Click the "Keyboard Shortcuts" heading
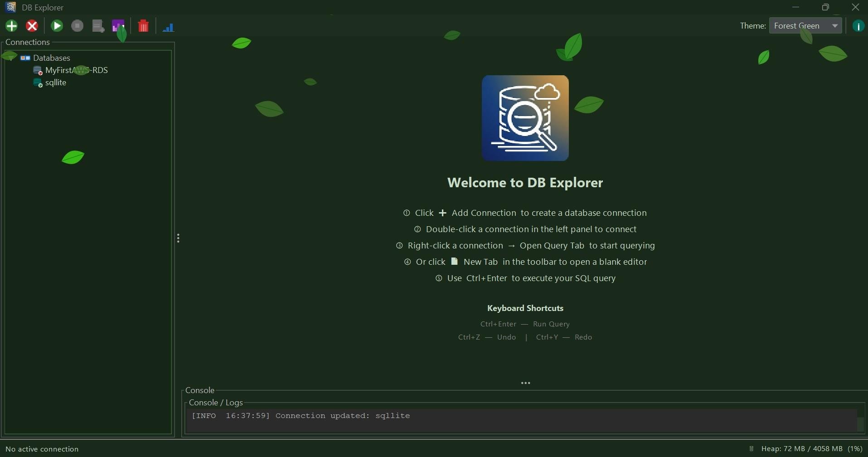868x457 pixels. [525, 308]
